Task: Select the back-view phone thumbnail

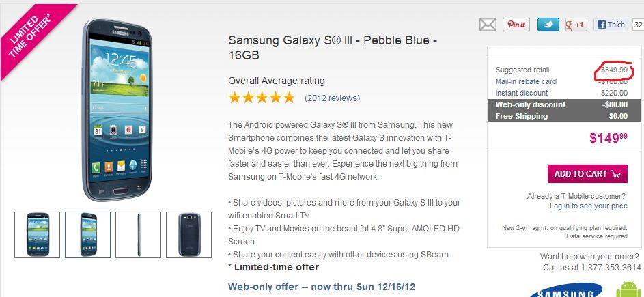Action: coord(188,234)
